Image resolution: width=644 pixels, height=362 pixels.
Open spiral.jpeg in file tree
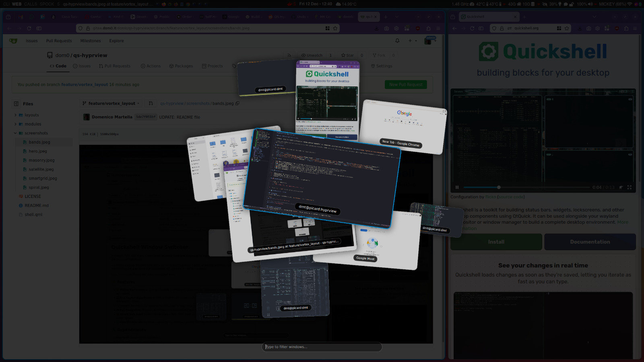tap(39, 187)
